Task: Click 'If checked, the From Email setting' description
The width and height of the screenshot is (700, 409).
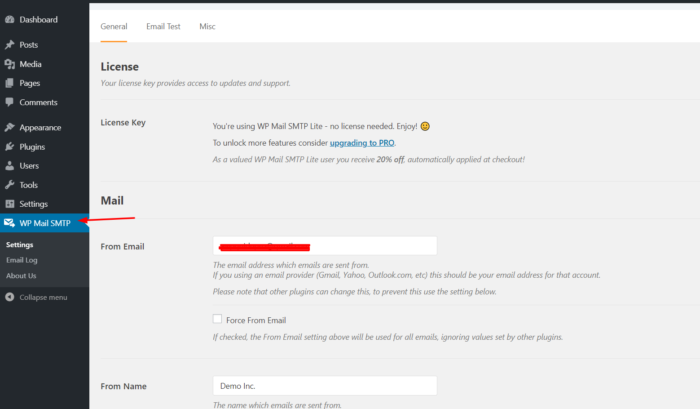Action: pyautogui.click(x=388, y=337)
